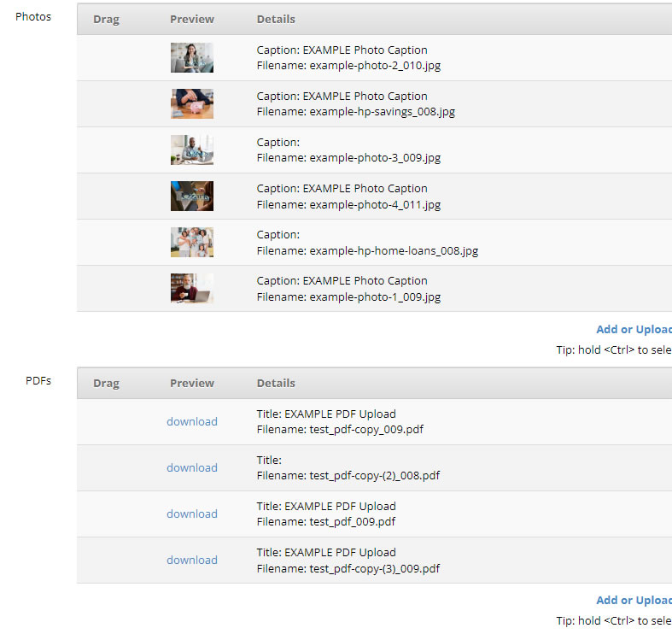The width and height of the screenshot is (672, 634).
Task: Click Add or Upload link under Photos
Action: 634,330
